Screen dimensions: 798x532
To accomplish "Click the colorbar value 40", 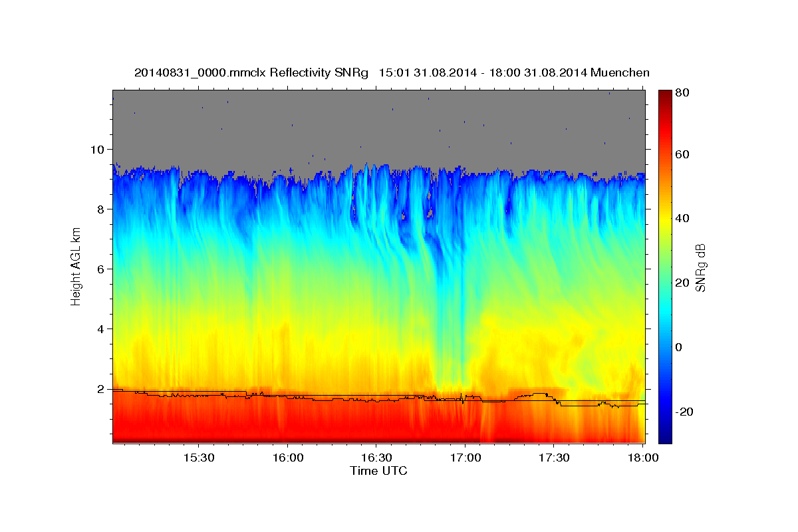I will click(x=683, y=218).
